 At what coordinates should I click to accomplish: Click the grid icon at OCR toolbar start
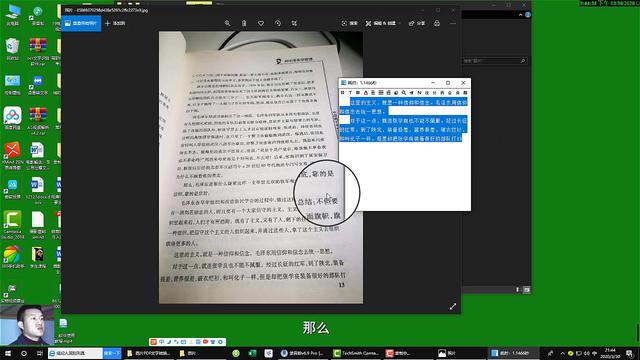coord(342,93)
